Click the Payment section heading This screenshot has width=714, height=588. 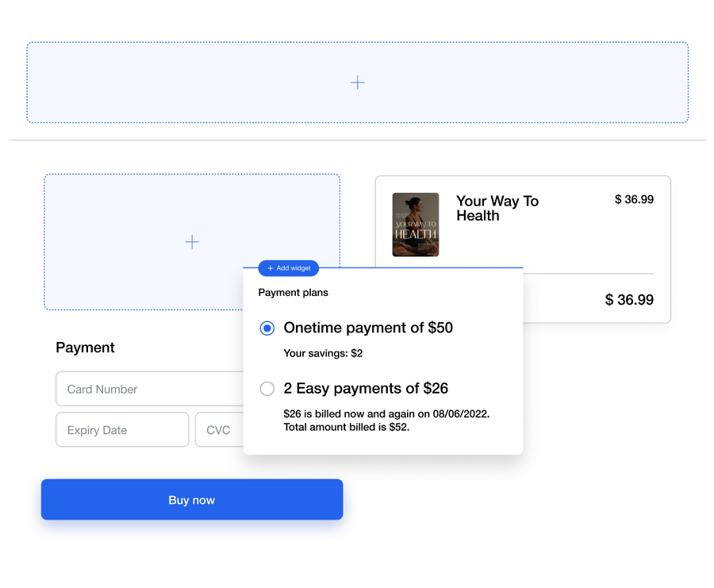(85, 348)
